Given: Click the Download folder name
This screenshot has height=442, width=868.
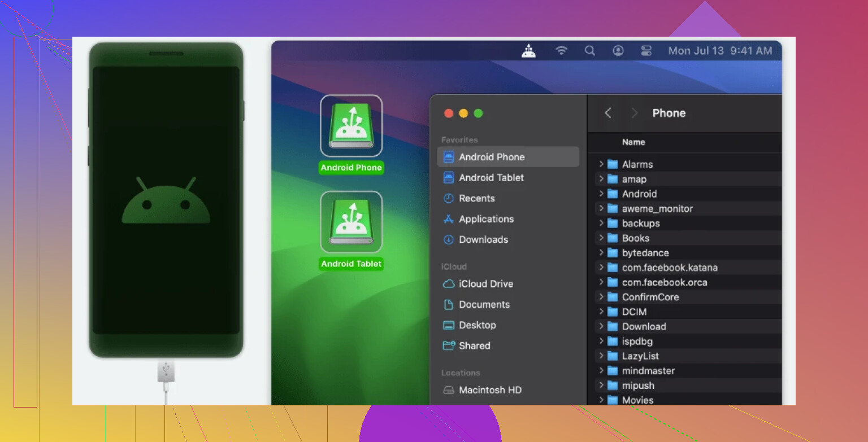Looking at the screenshot, I should tap(644, 326).
